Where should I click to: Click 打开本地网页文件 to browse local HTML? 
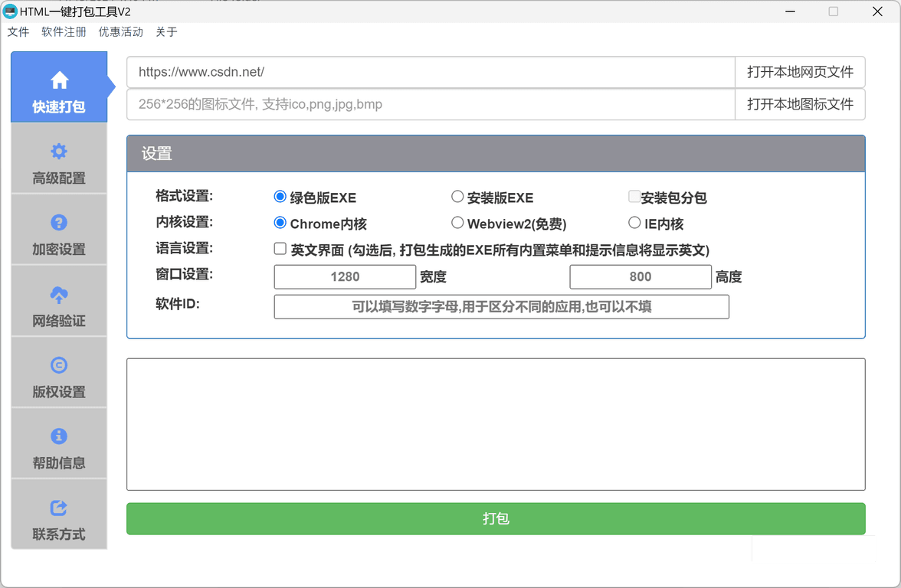point(800,72)
